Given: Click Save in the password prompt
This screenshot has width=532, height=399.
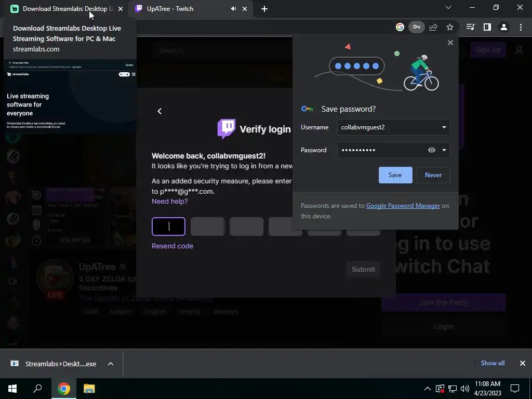Looking at the screenshot, I should coord(395,175).
